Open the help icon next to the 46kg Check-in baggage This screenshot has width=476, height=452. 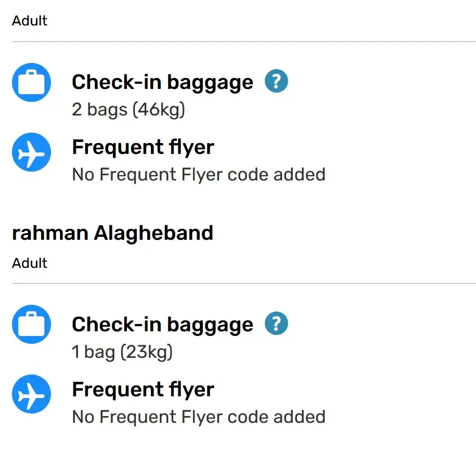coord(276,82)
